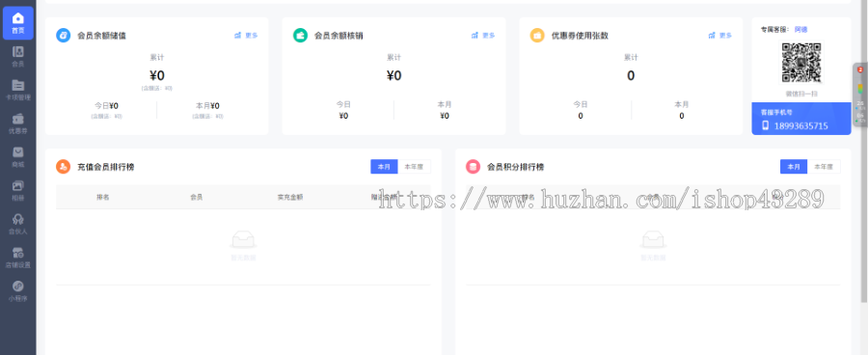Switch 充值会员排行榜 to 本年度

tap(414, 167)
